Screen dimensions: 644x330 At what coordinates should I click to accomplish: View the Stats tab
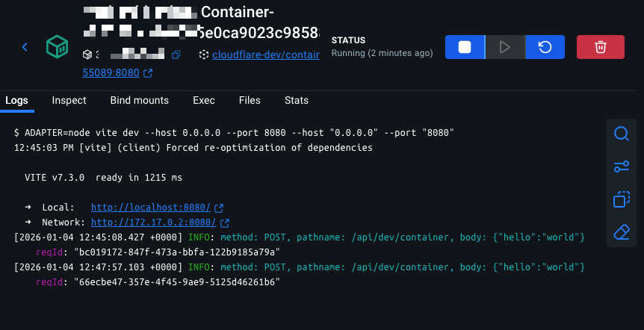pos(297,100)
